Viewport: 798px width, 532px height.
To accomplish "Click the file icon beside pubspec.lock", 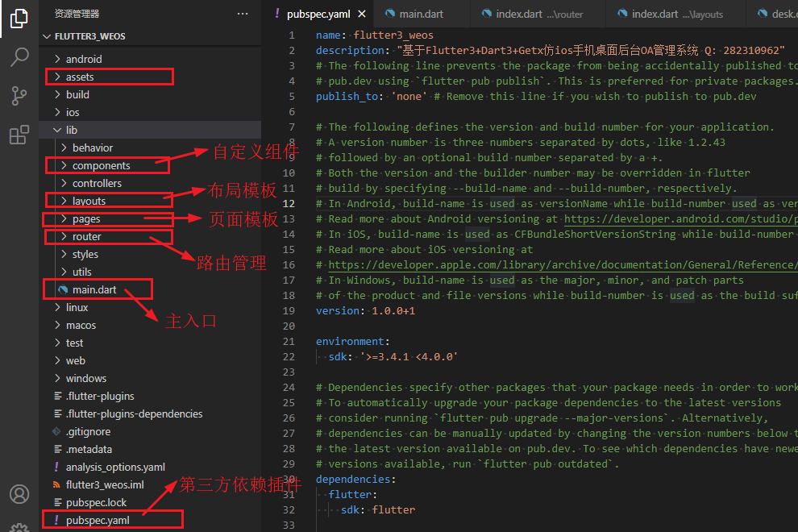I will pyautogui.click(x=57, y=502).
